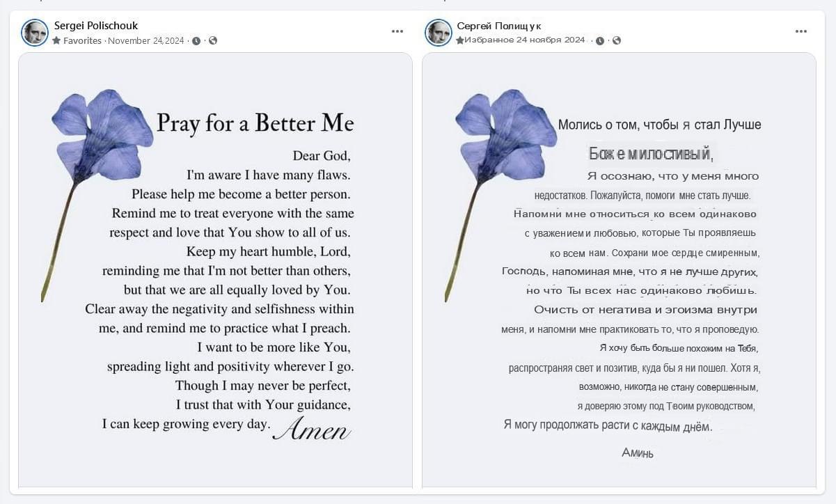Open Sergei Polischouk's profile picture
The width and height of the screenshot is (836, 504).
(35, 33)
